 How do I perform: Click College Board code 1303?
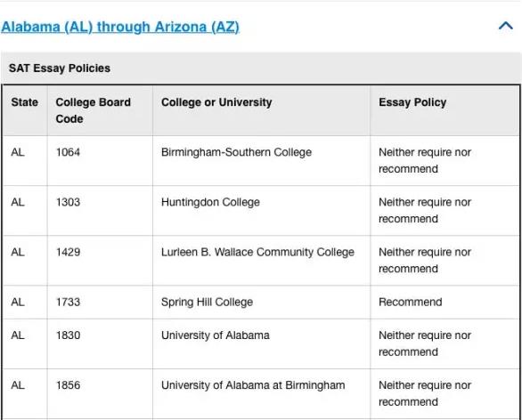tap(68, 202)
